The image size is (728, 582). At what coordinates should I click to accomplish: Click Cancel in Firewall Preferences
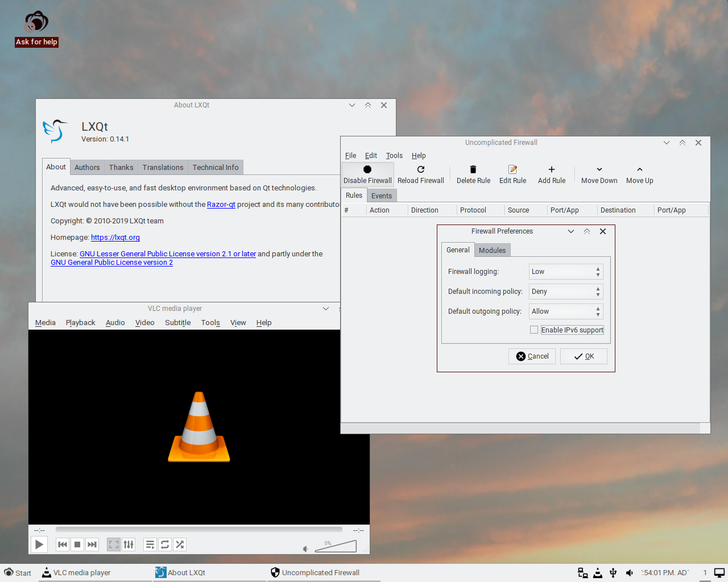(532, 356)
